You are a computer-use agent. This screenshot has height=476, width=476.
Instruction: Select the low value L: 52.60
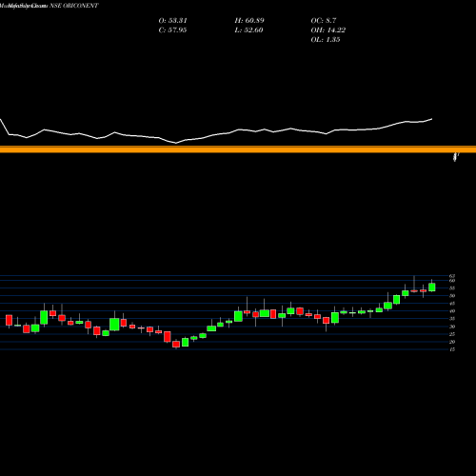point(248,30)
